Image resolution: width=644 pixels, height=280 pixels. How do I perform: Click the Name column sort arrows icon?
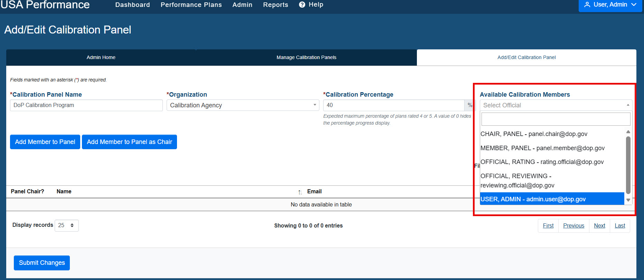[x=300, y=192]
